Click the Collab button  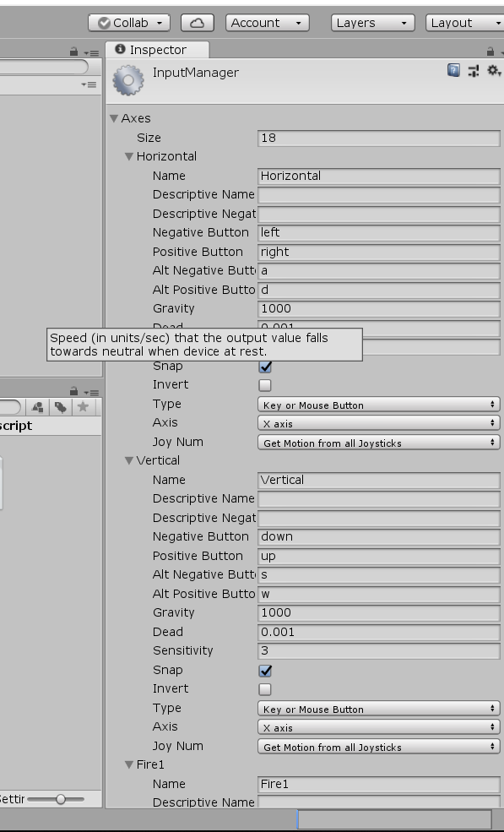[129, 23]
